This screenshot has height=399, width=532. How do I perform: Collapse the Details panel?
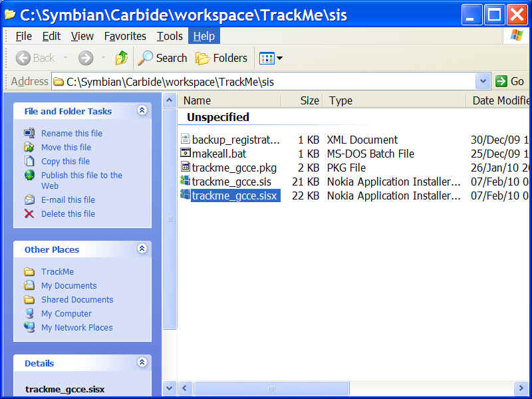142,362
